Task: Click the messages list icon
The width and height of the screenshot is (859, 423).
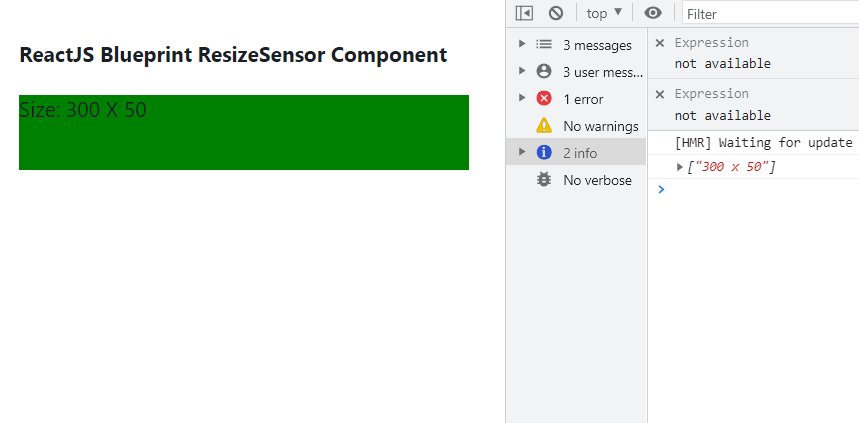Action: 544,45
